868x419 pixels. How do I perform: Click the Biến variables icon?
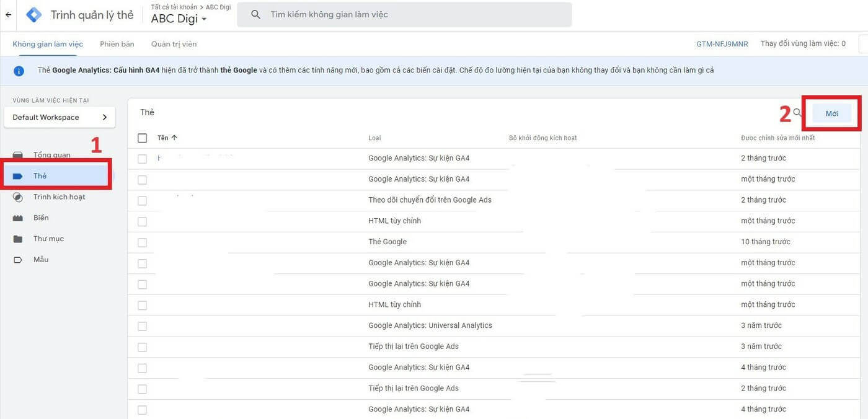18,218
